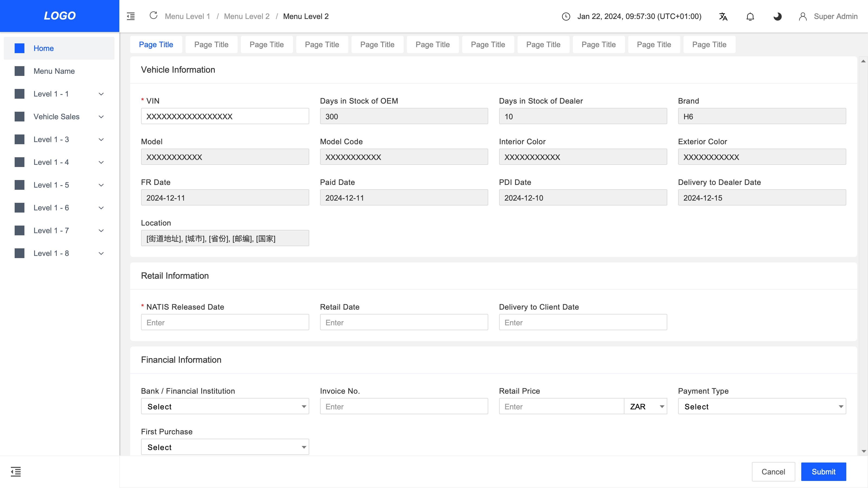Image resolution: width=868 pixels, height=488 pixels.
Task: Click Delivery to Dealer Date field
Action: 762,198
